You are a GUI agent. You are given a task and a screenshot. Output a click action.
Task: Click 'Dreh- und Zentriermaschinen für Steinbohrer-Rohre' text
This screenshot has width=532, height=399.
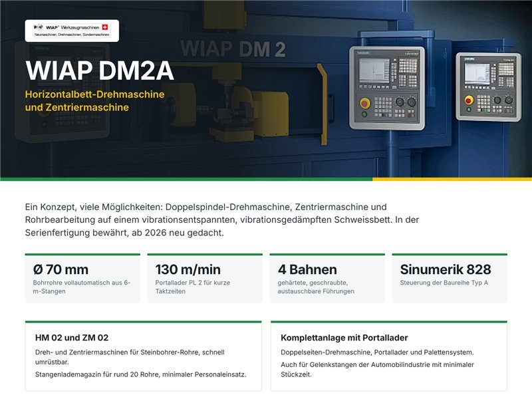[x=130, y=357]
